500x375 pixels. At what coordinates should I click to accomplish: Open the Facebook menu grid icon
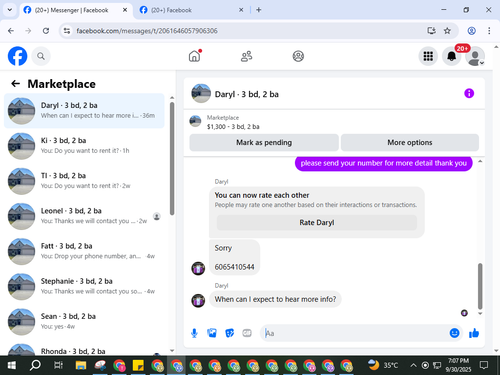[x=428, y=56]
